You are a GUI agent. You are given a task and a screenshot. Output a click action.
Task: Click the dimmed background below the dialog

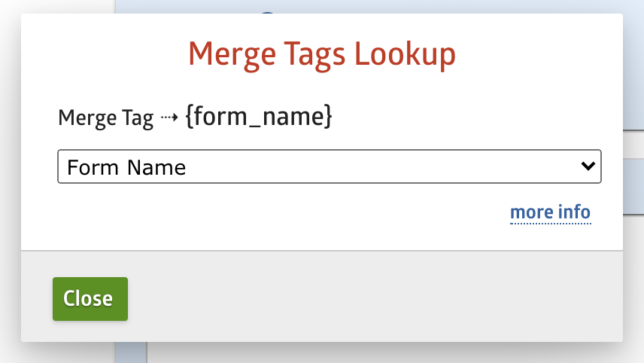(376, 352)
